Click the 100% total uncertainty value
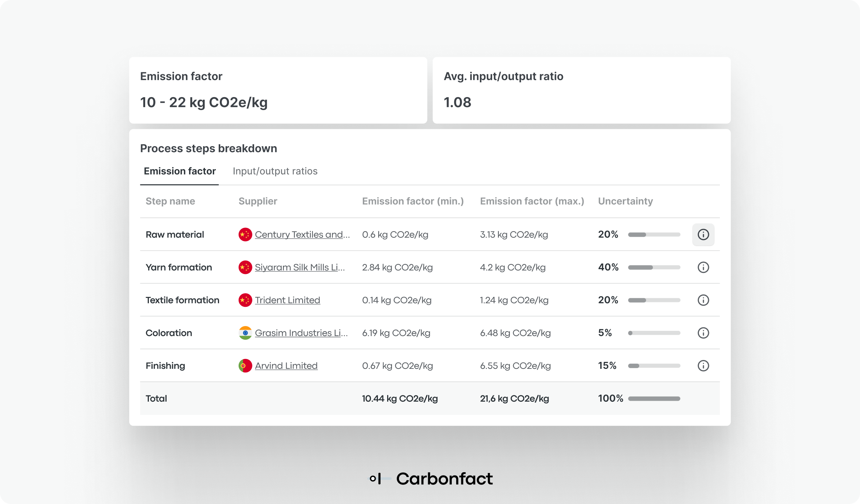Image resolution: width=860 pixels, height=504 pixels. [x=611, y=399]
